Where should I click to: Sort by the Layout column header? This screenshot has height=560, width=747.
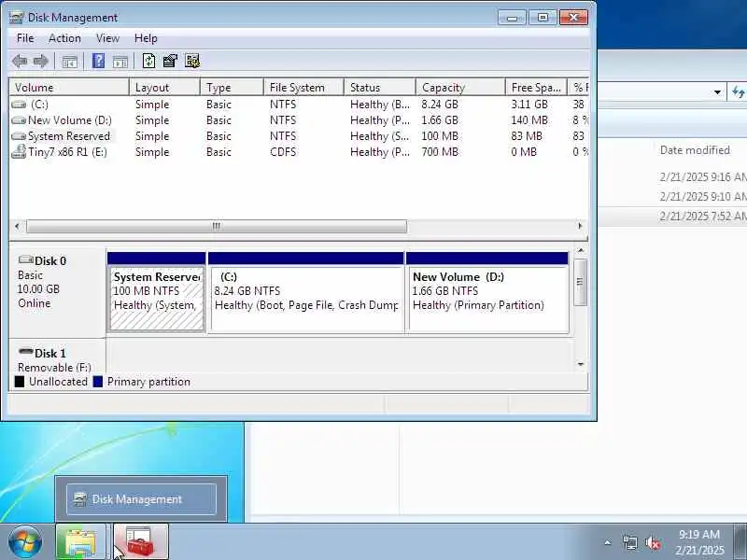[x=165, y=88]
